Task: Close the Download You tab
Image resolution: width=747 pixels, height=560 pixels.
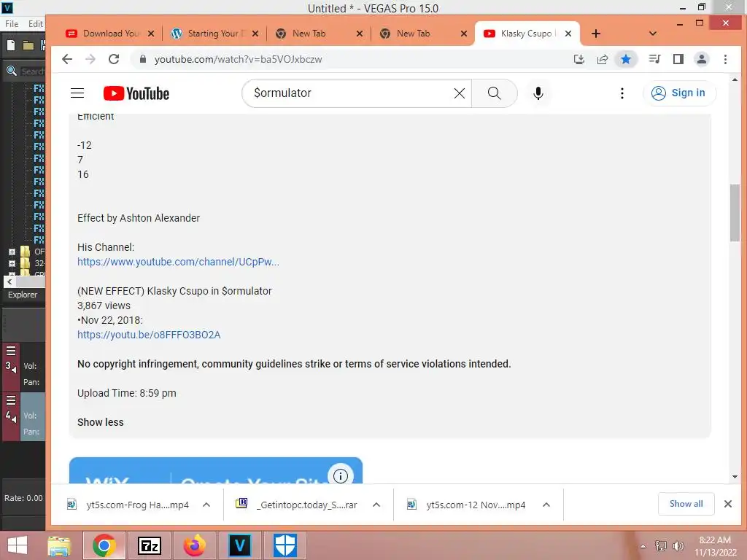Action: click(x=151, y=34)
